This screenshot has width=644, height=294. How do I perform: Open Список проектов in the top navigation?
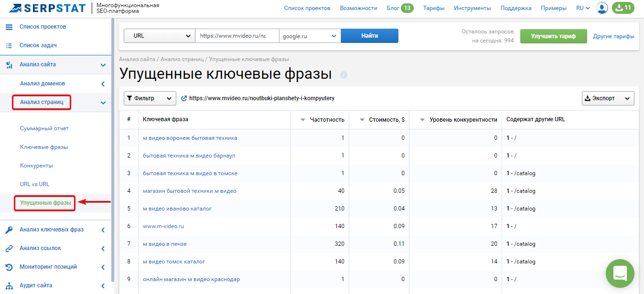coord(307,8)
